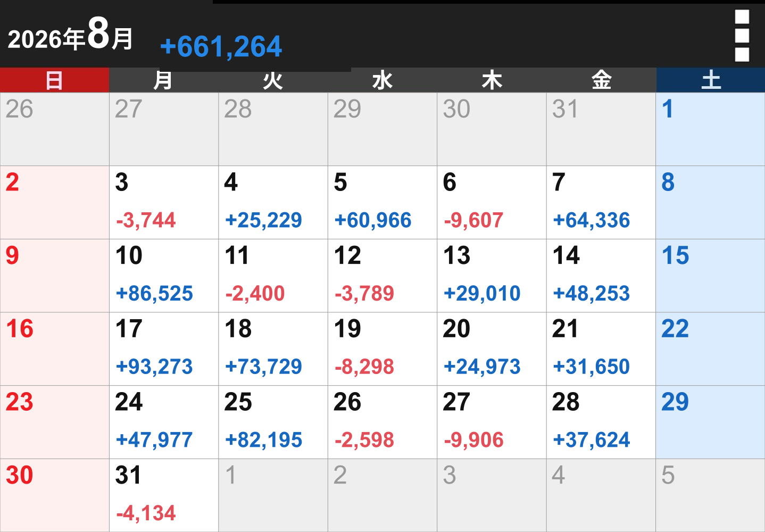Select Sunday August 30 cell
The image size is (765, 532).
point(54,495)
